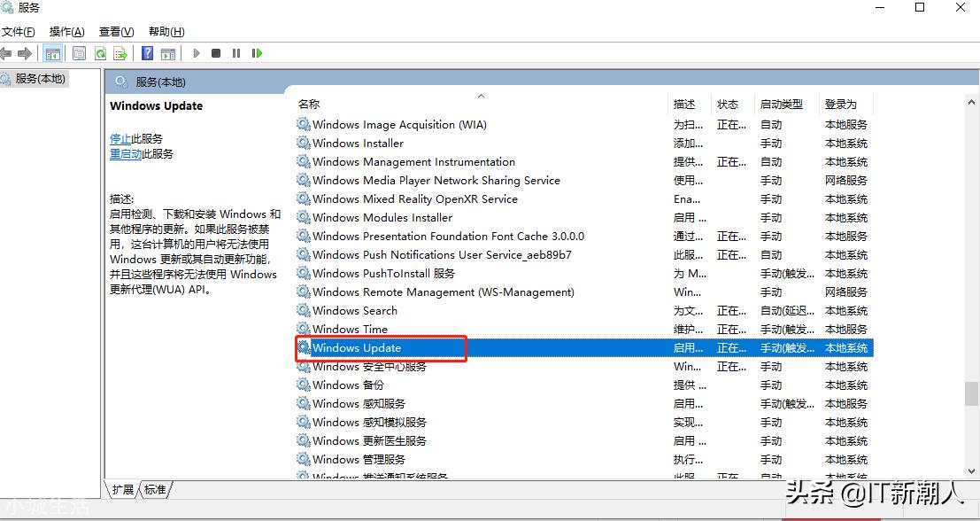Click 网络服务 login cell of Windows Remote Management
The image size is (980, 521).
(846, 292)
